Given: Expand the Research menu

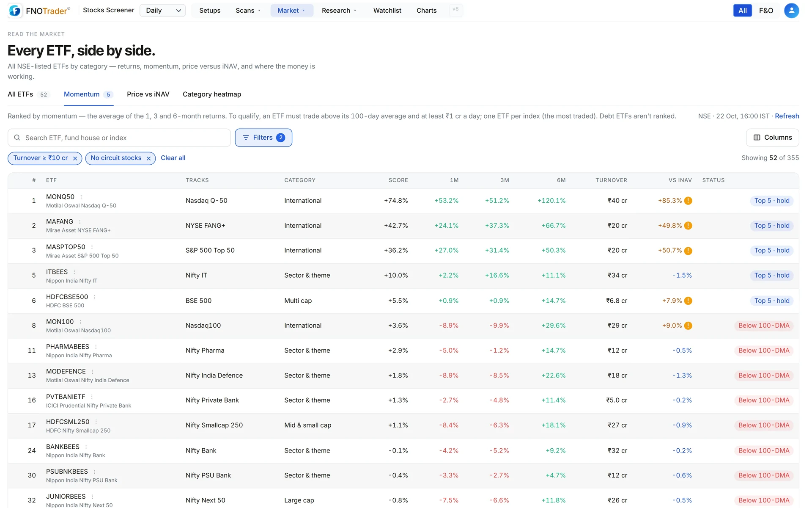Looking at the screenshot, I should 339,11.
